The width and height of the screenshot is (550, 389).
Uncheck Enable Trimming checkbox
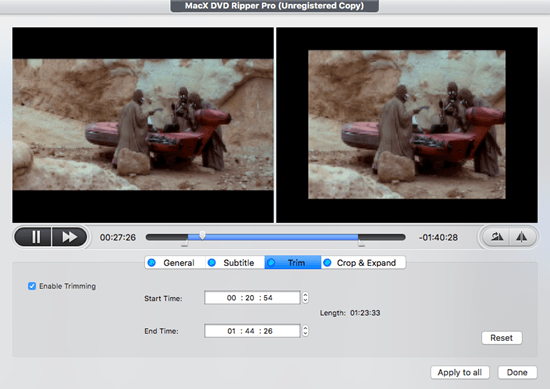pyautogui.click(x=32, y=286)
